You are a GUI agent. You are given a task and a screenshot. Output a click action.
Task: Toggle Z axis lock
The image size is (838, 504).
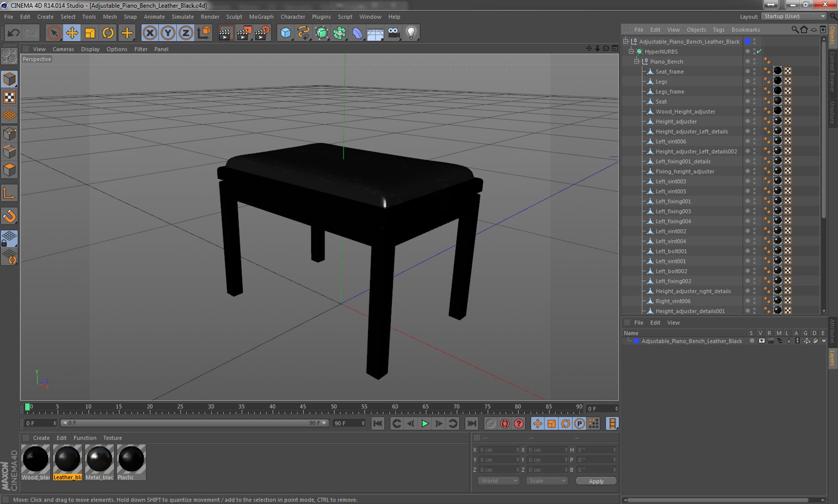tap(186, 33)
